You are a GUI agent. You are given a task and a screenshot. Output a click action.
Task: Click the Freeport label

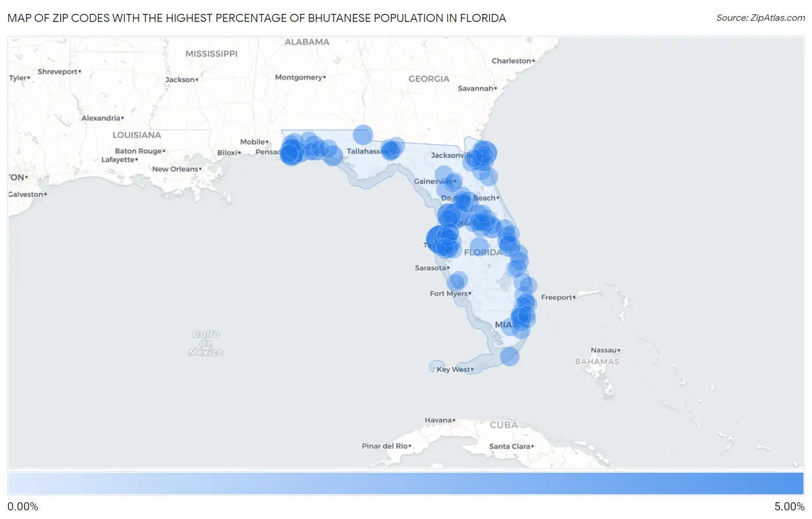coord(557,297)
